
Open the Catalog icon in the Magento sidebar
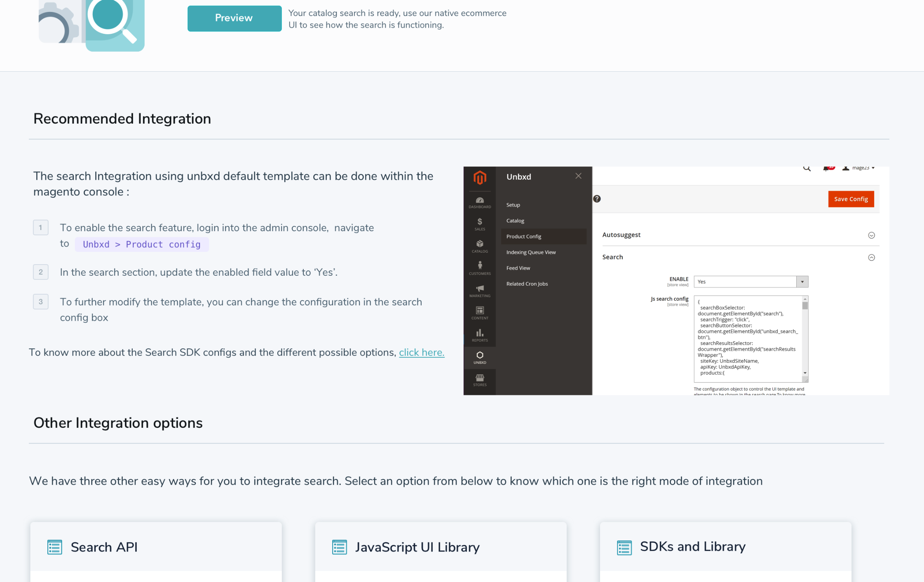point(479,246)
